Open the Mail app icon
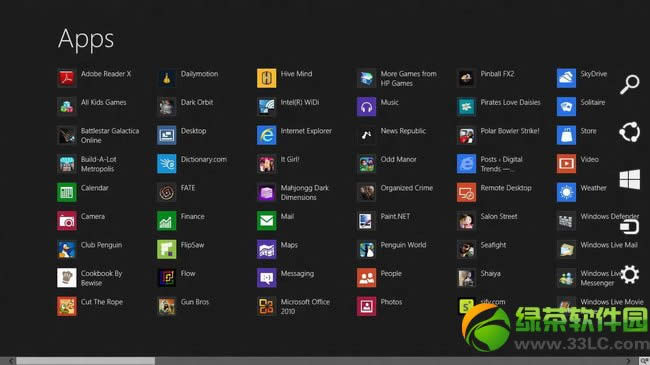 pos(267,221)
